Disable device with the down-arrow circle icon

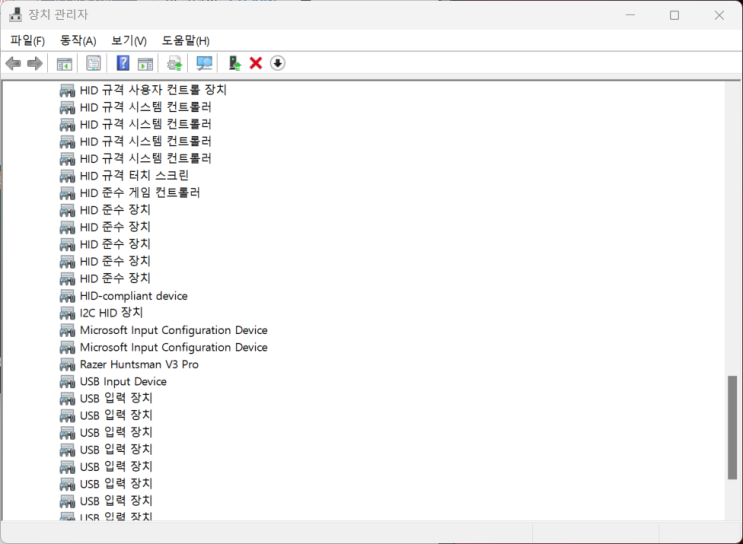coord(278,63)
